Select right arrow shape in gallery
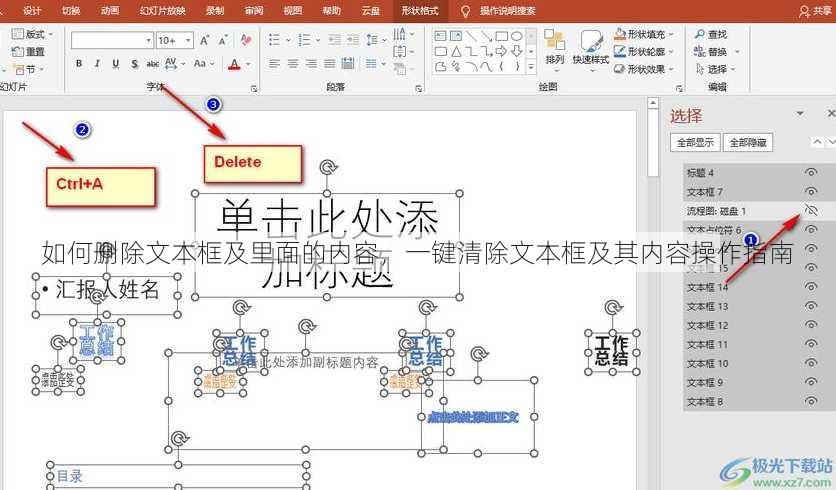The width and height of the screenshot is (836, 490). (x=501, y=52)
